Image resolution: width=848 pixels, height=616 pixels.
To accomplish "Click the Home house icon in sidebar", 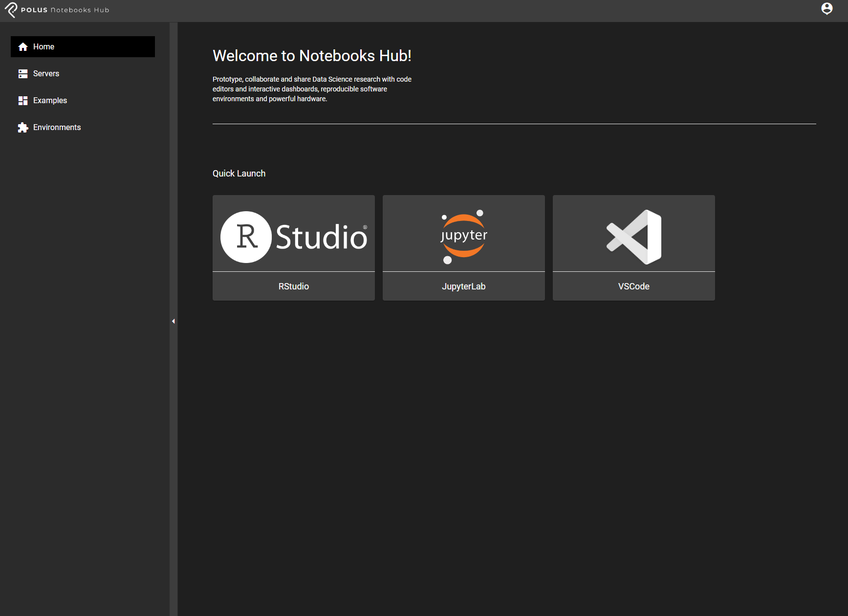I will point(23,47).
